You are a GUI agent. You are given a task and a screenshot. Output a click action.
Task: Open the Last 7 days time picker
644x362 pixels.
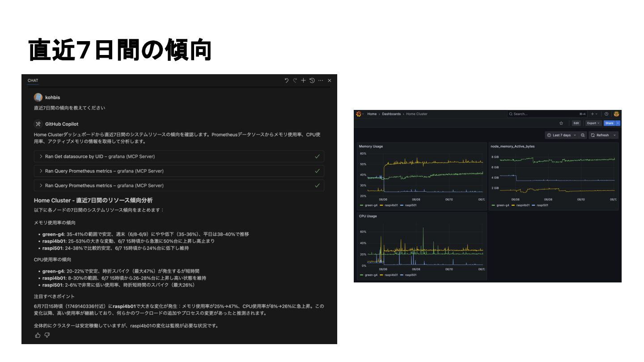click(561, 135)
